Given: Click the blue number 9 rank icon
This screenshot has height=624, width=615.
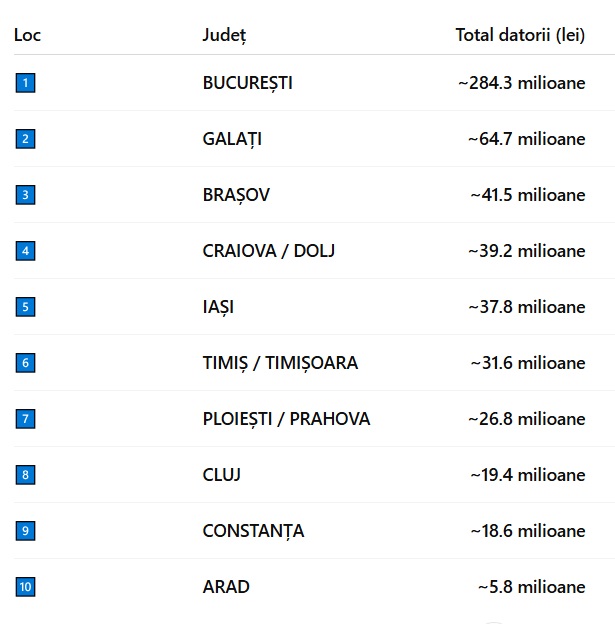Looking at the screenshot, I should pos(25,531).
